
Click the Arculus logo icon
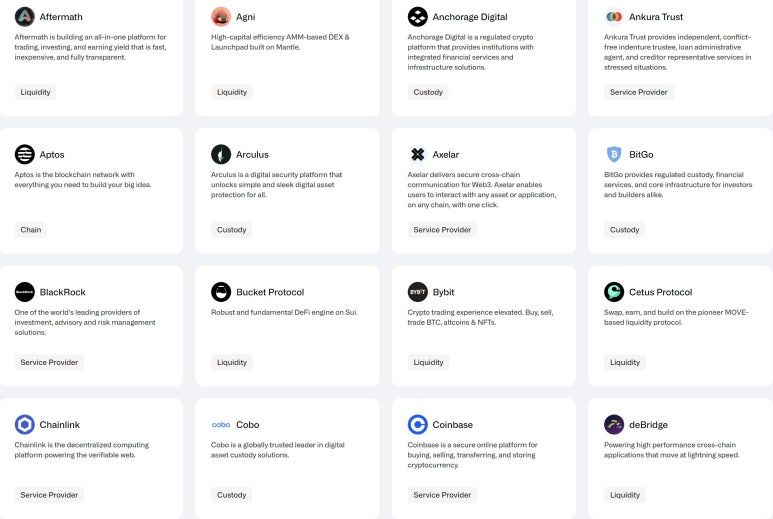click(221, 154)
